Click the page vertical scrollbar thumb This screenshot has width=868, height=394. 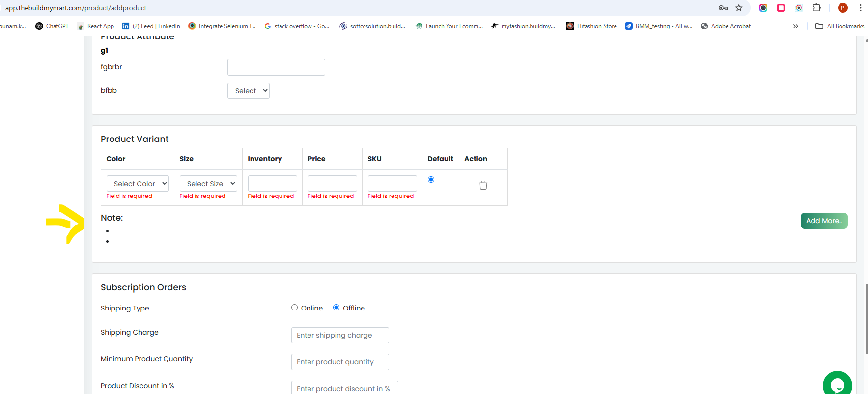click(866, 318)
